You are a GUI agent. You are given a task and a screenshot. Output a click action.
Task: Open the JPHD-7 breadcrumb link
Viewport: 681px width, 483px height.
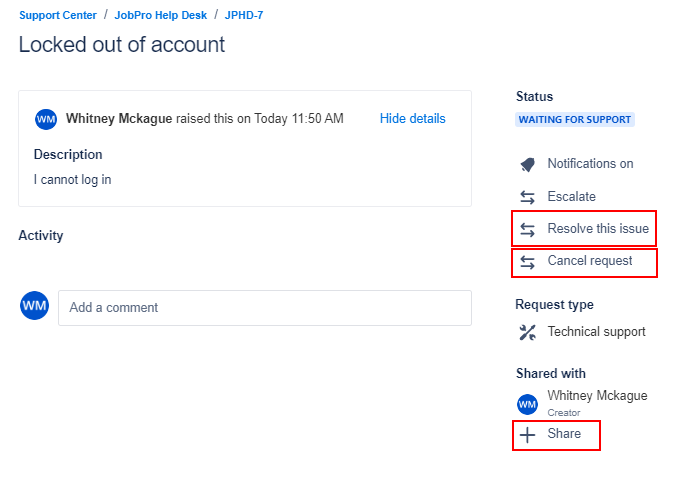[x=244, y=15]
